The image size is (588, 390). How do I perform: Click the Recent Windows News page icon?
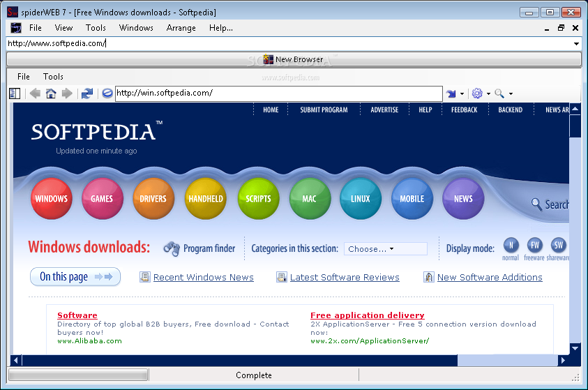pos(145,277)
